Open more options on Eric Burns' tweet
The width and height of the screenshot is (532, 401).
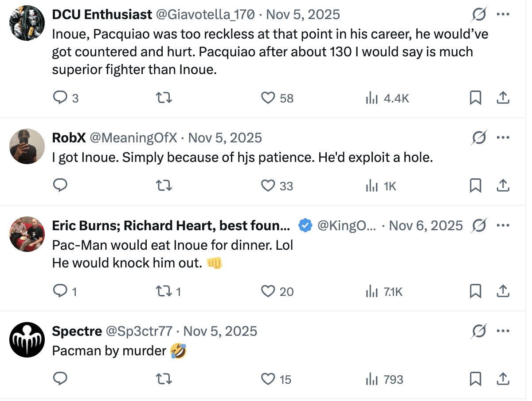point(503,225)
